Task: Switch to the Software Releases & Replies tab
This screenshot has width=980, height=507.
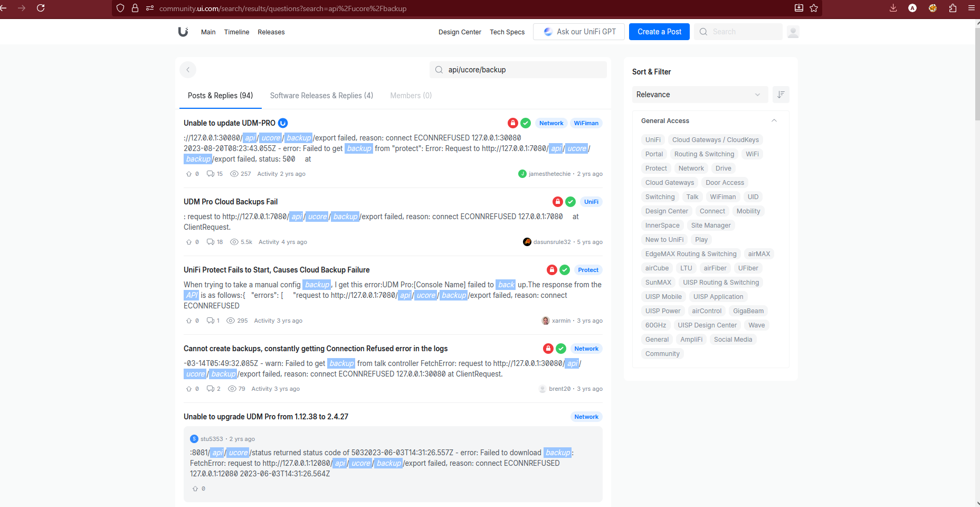Action: point(321,96)
